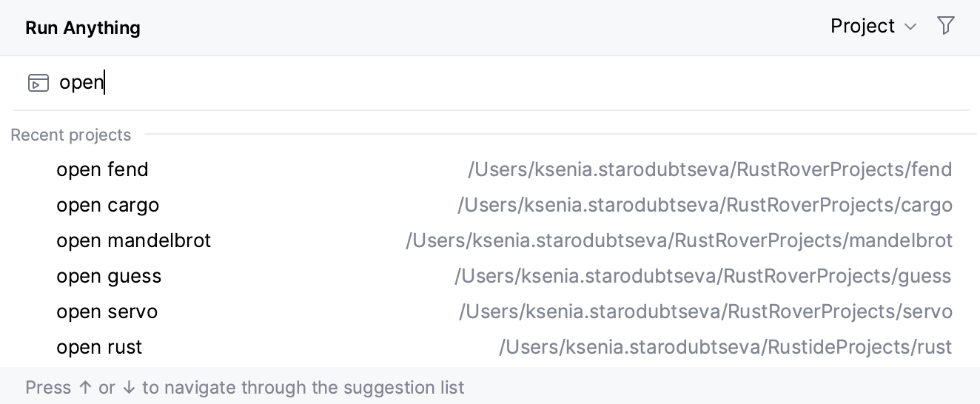Pick the 'open guess' recent project

tap(109, 276)
